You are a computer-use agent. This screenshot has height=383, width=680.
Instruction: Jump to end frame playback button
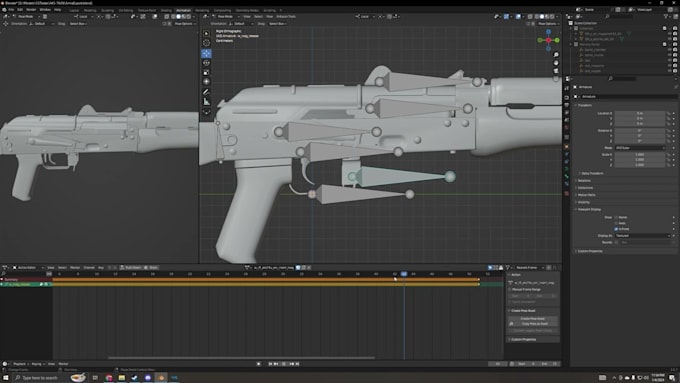[298, 364]
